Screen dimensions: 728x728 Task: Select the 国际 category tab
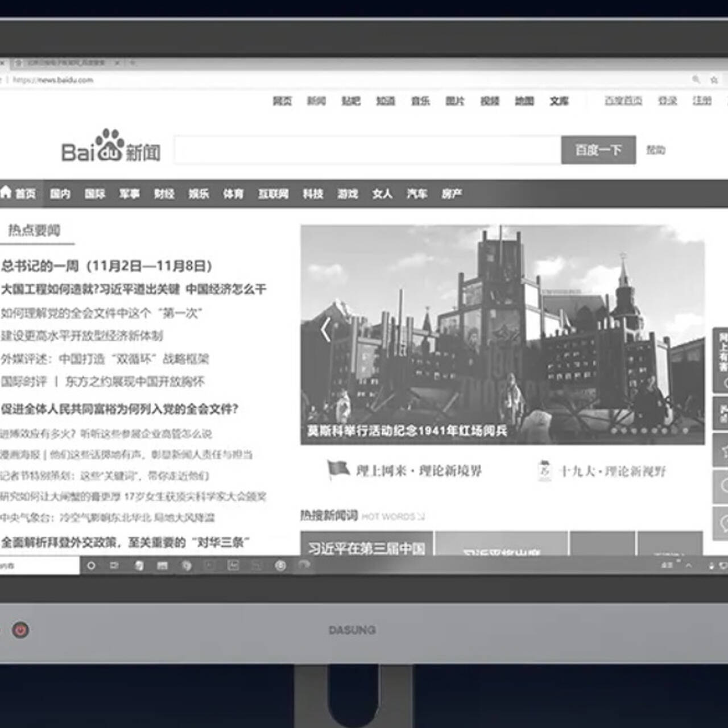(x=95, y=194)
